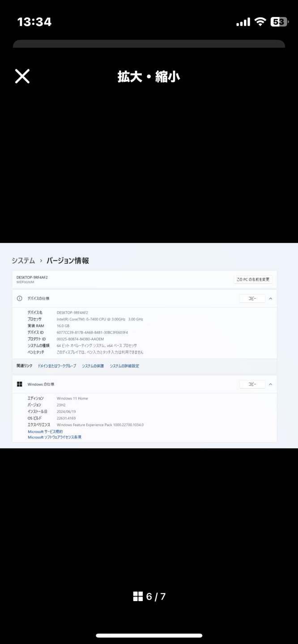Click コピー button in Windows の仕様 header

252,384
